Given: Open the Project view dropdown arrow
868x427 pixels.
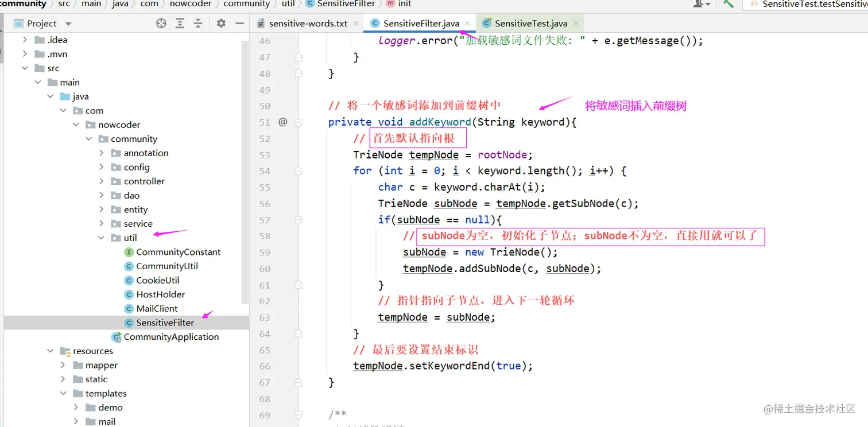Looking at the screenshot, I should point(68,23).
